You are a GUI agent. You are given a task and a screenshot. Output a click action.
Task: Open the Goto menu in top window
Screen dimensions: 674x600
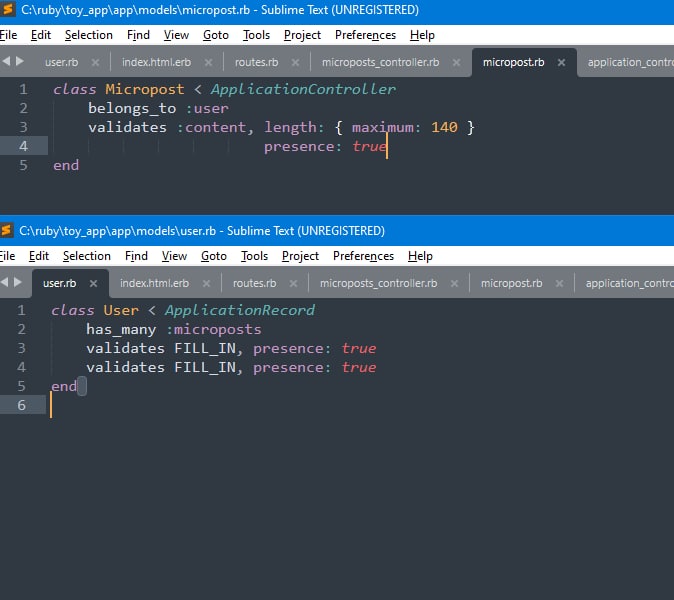click(x=216, y=35)
